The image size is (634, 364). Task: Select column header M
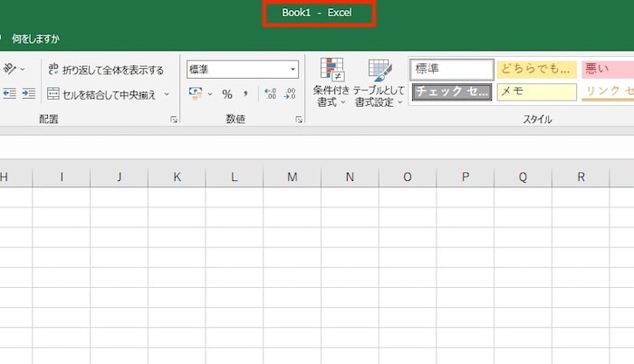[x=293, y=177]
